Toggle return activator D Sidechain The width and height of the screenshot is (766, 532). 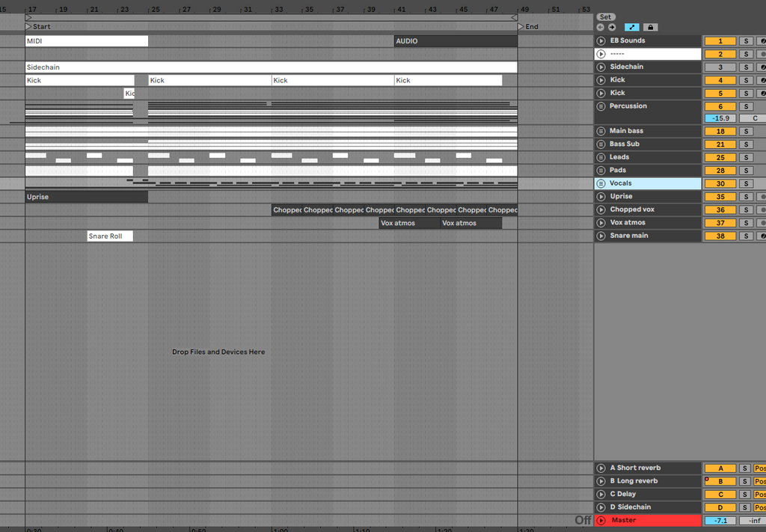point(720,507)
